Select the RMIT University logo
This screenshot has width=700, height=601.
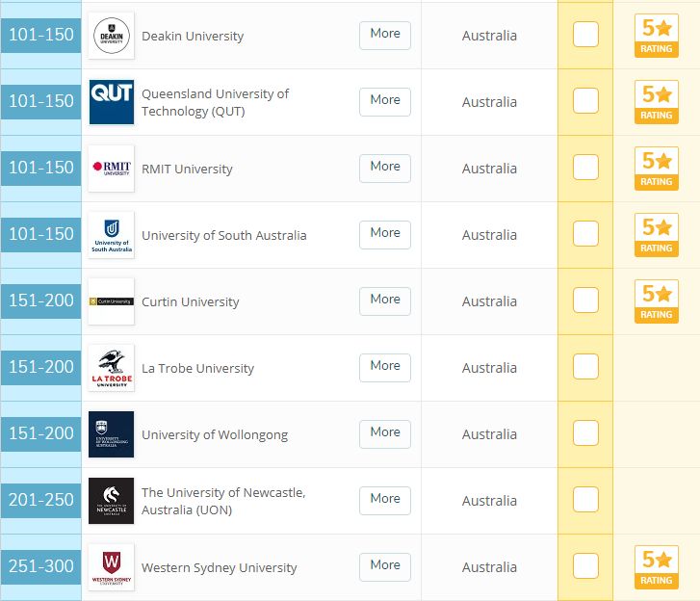click(x=111, y=169)
